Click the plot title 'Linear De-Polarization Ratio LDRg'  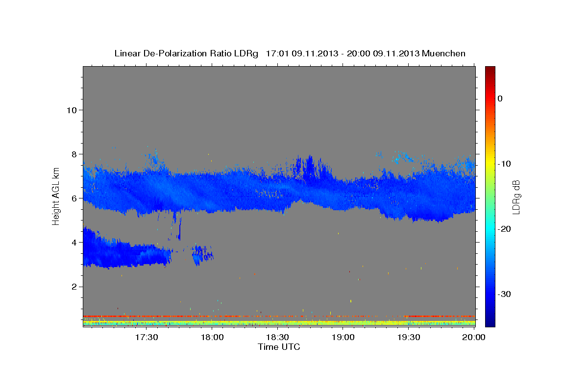(x=186, y=53)
